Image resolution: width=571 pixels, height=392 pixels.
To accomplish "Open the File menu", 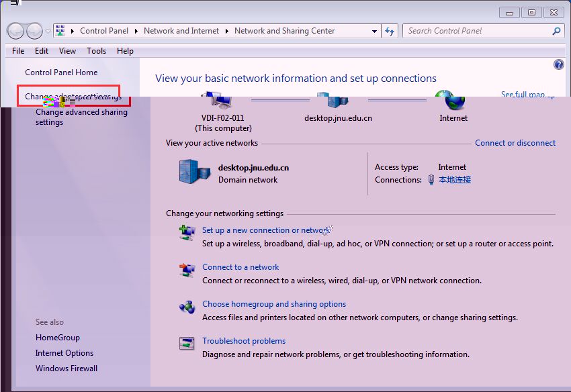I will tap(18, 51).
